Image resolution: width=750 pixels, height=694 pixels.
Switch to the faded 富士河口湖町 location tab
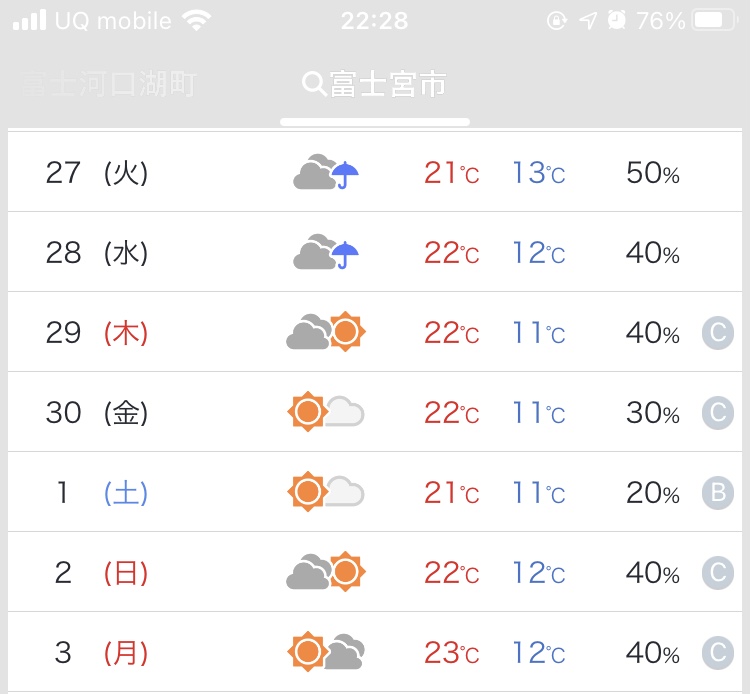click(109, 84)
